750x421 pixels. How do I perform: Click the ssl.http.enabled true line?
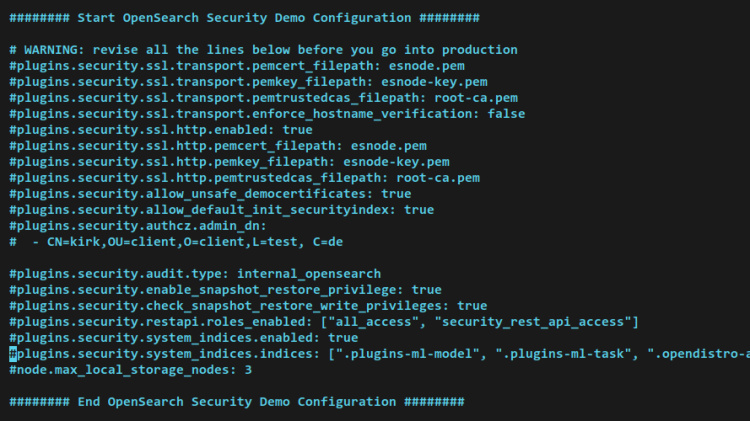[x=160, y=130]
